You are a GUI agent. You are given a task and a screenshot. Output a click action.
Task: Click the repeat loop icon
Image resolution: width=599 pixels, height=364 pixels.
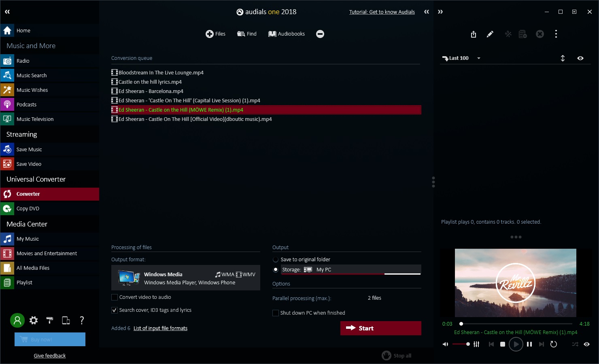pos(554,344)
